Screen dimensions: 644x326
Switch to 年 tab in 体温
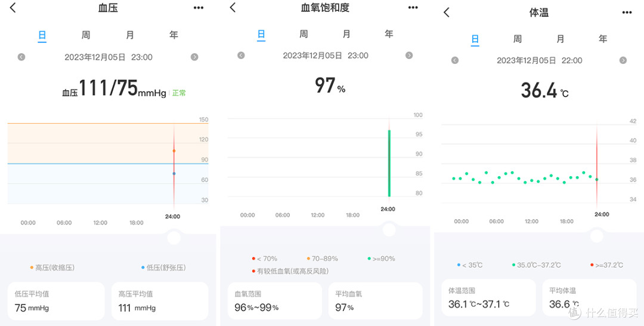602,39
